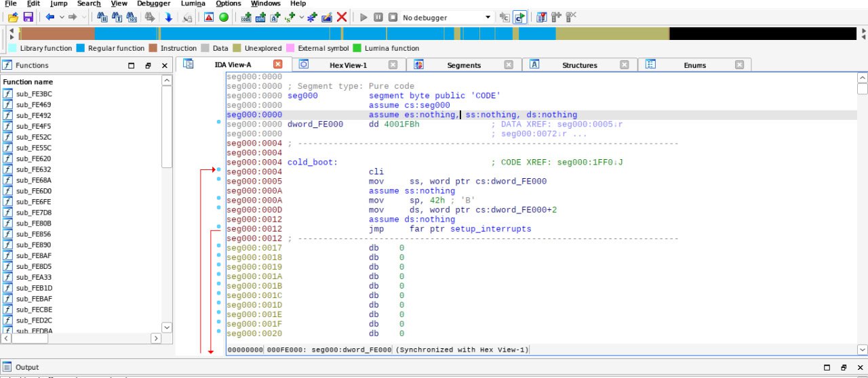Start process with the play button

coord(363,17)
